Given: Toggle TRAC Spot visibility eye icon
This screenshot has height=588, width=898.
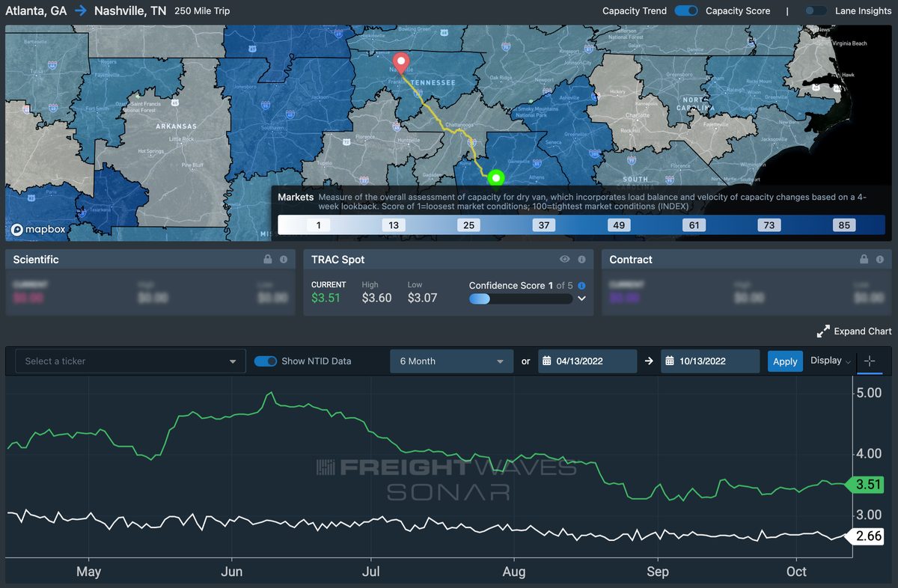Looking at the screenshot, I should pos(566,260).
